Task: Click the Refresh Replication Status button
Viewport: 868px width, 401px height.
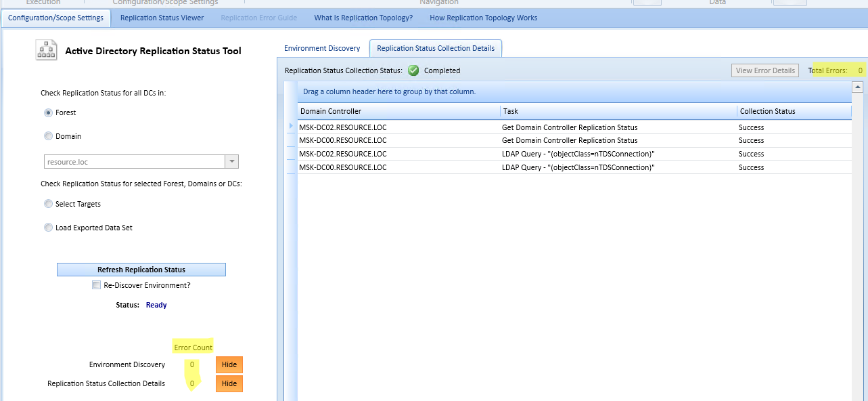Action: click(141, 270)
